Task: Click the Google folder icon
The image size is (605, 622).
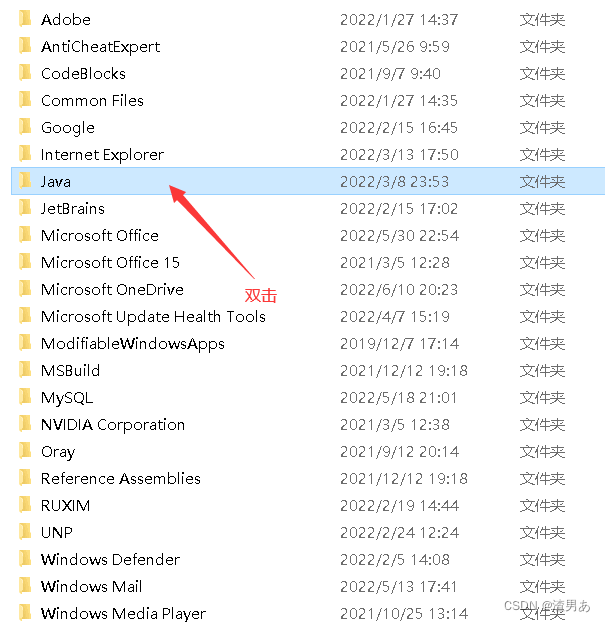Action: 25,126
